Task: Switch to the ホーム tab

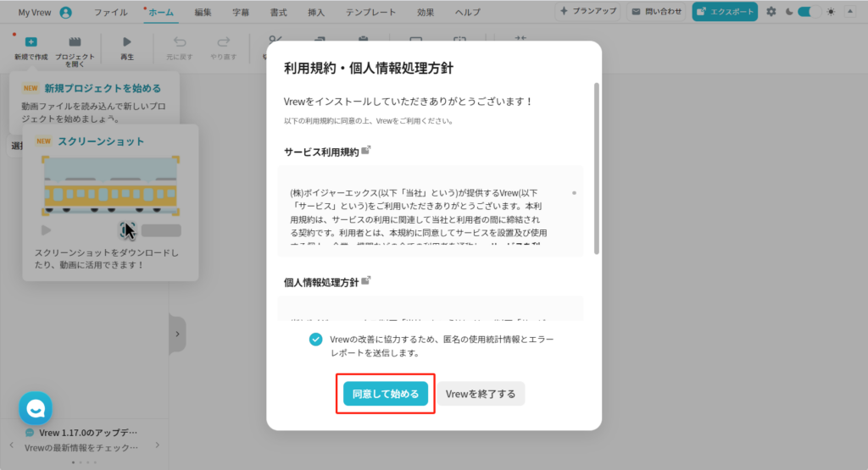Action: [161, 12]
